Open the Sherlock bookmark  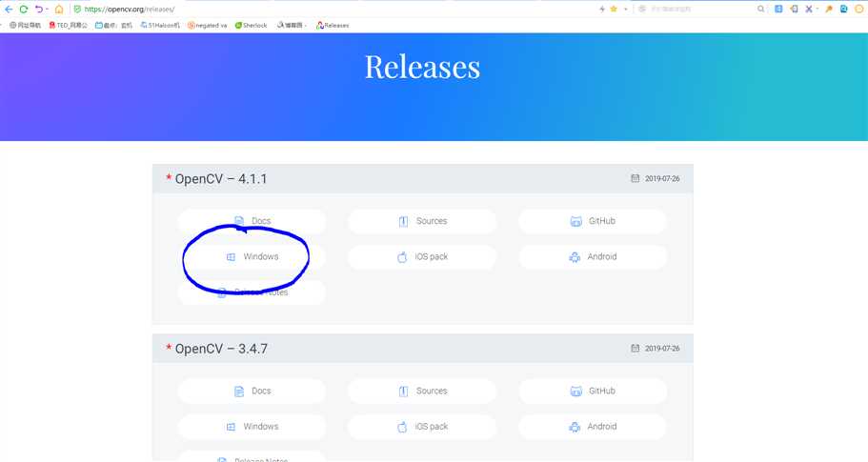point(251,26)
